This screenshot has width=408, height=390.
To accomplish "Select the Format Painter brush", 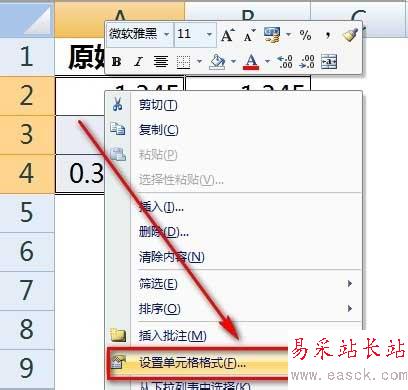I will point(350,35).
